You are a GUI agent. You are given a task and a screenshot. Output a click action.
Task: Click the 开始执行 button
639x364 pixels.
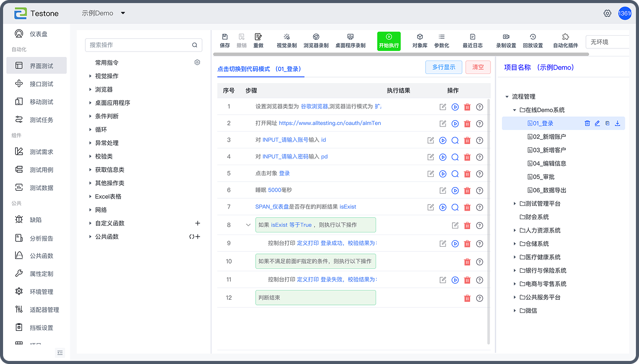coord(389,41)
